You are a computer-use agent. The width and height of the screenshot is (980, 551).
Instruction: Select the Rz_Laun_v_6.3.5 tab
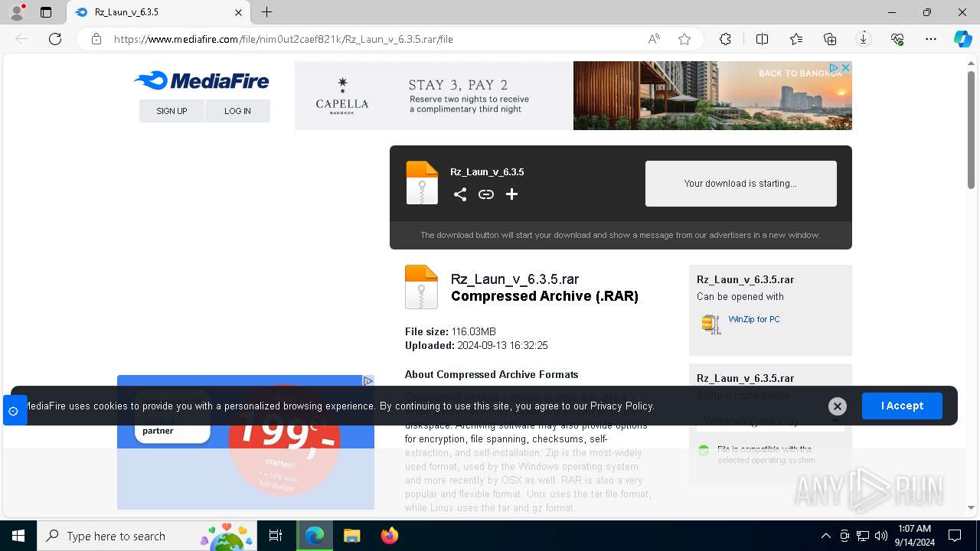point(158,12)
